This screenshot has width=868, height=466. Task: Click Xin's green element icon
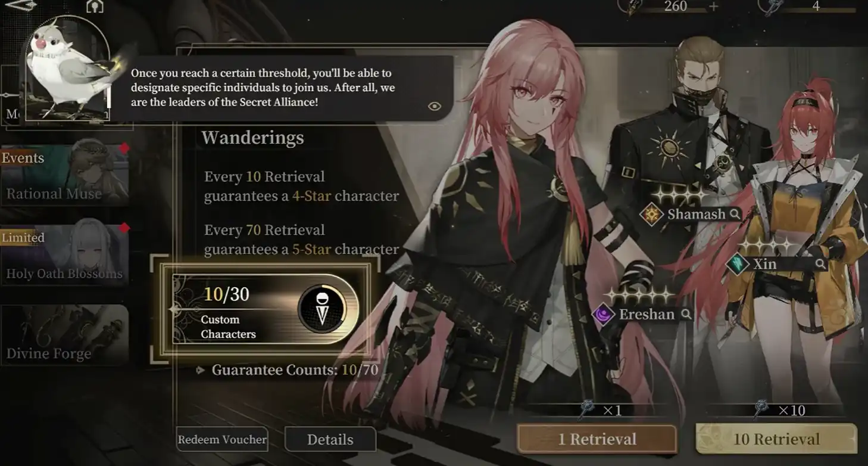[737, 263]
